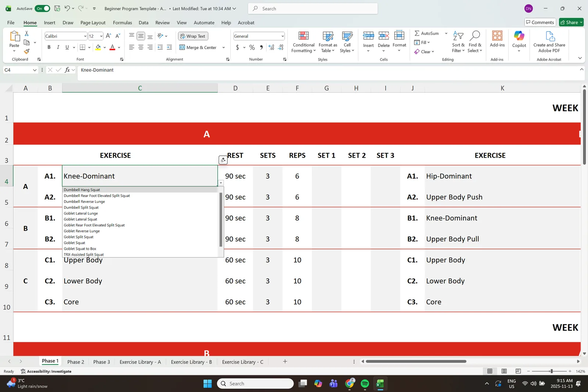Viewport: 588px width, 392px height.
Task: Open the File menu
Action: click(x=11, y=22)
